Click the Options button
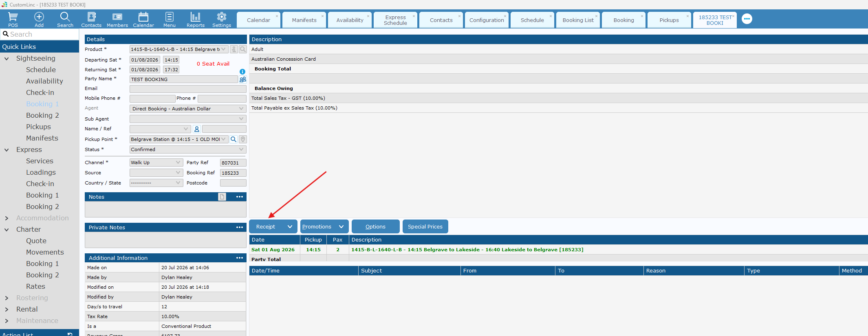This screenshot has height=336, width=868. coord(376,227)
